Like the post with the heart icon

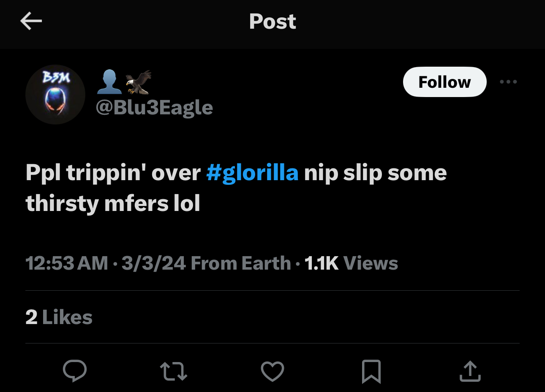[x=272, y=371]
